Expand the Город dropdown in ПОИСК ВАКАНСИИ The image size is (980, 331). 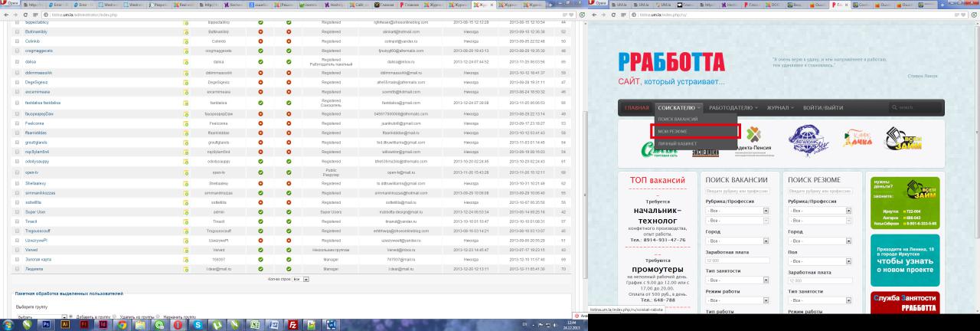click(x=765, y=241)
